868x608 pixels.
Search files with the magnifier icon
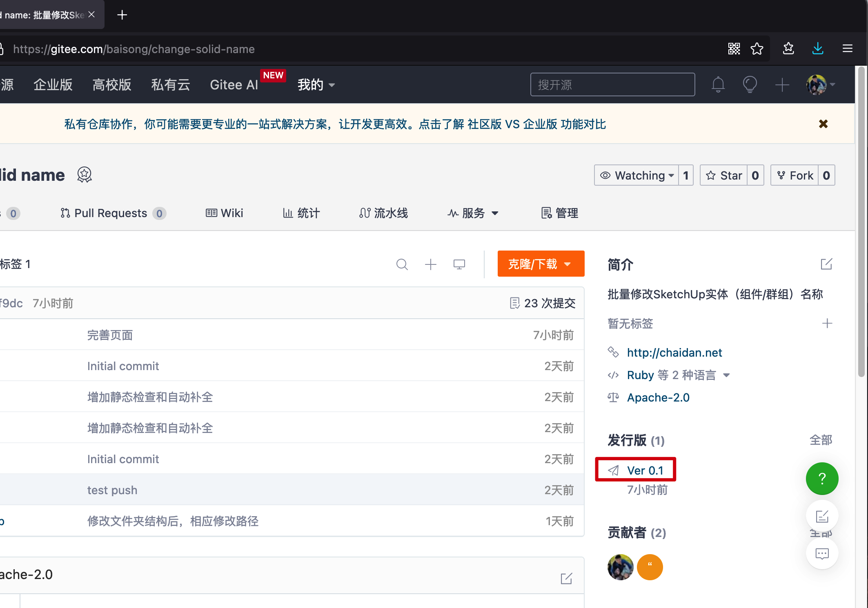[402, 264]
